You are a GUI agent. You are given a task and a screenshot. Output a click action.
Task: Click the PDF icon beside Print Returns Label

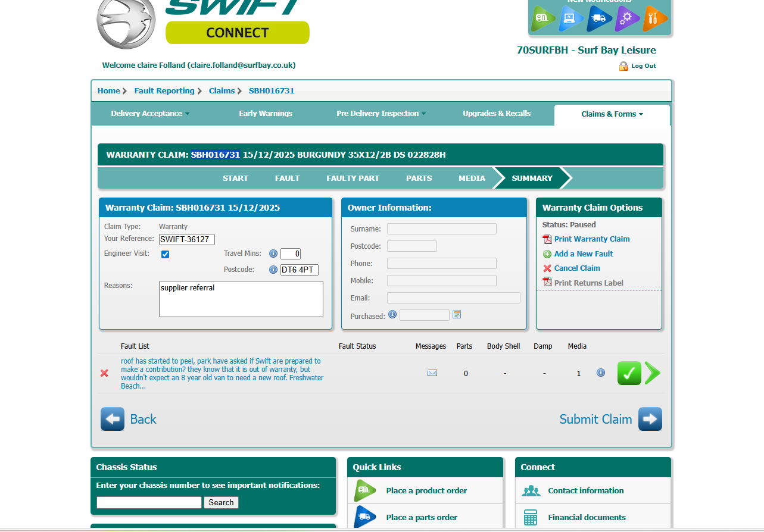[547, 283]
